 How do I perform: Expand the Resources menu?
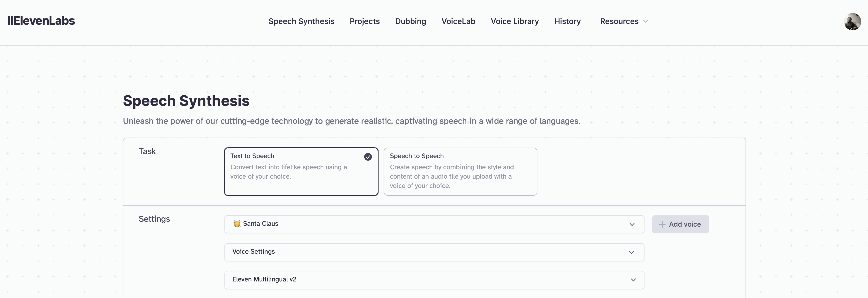pos(624,21)
